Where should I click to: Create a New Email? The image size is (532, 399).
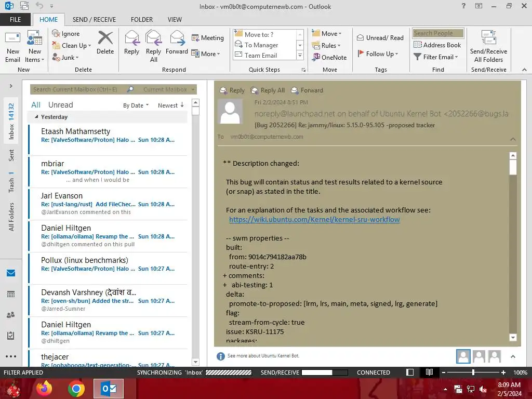point(12,47)
